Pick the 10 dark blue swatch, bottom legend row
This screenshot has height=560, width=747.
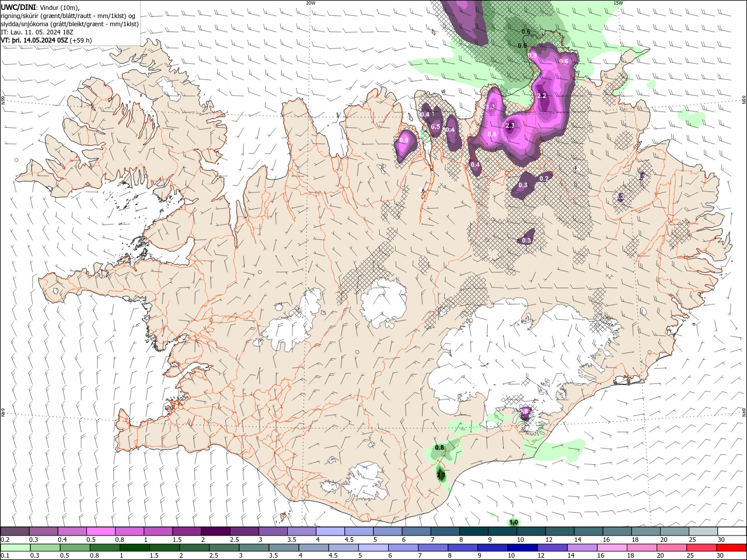click(522, 548)
